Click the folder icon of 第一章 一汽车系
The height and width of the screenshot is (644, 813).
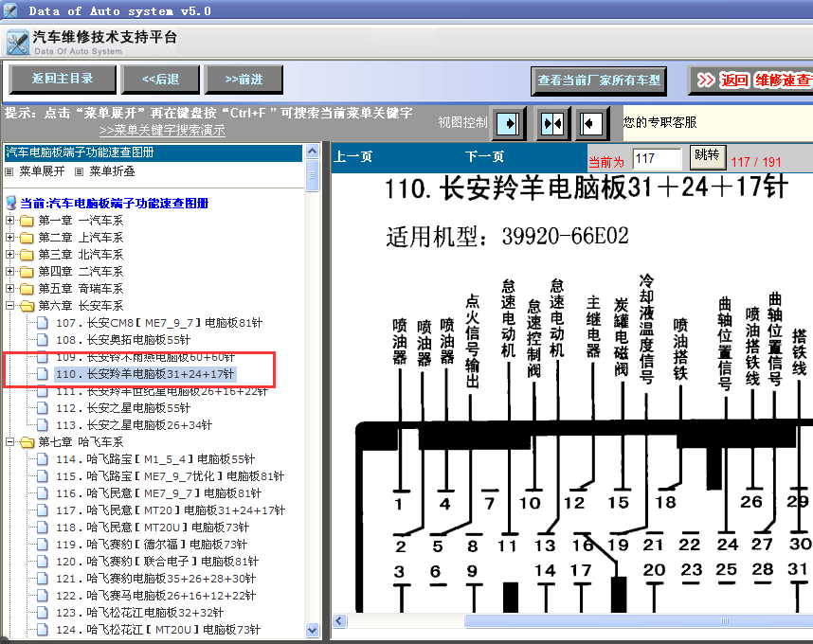27,222
